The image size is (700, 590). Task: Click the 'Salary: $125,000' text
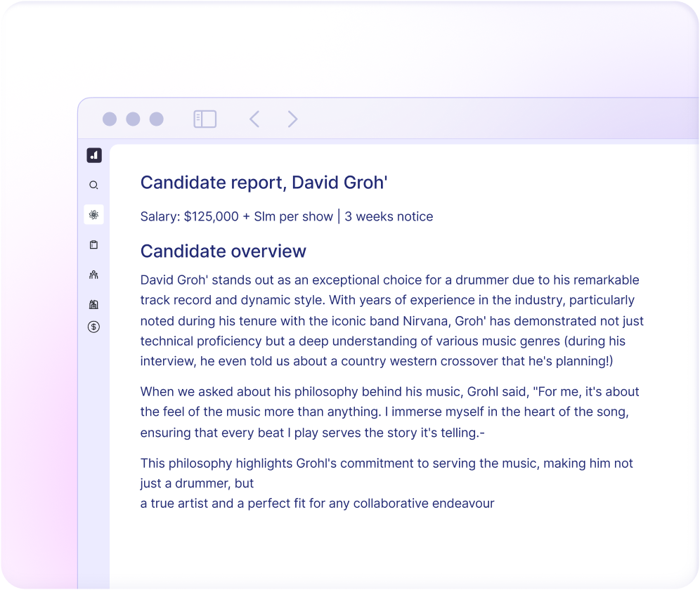pyautogui.click(x=190, y=216)
